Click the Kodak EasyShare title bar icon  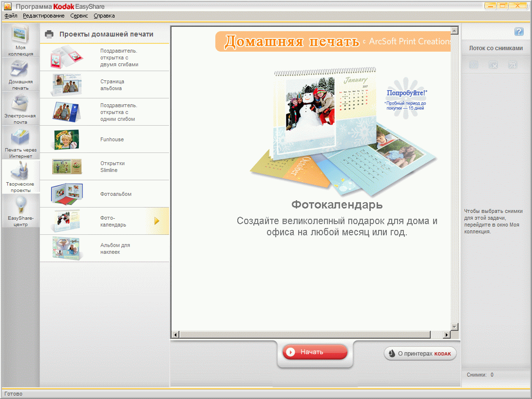pos(7,6)
